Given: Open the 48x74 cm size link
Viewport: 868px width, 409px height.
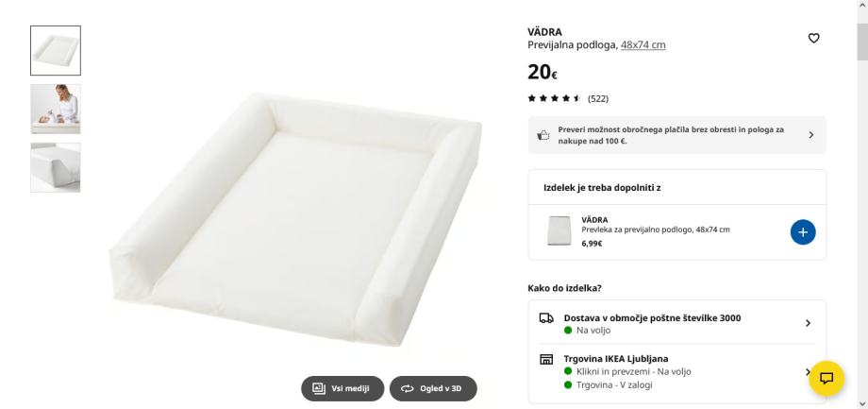Looking at the screenshot, I should click(643, 45).
